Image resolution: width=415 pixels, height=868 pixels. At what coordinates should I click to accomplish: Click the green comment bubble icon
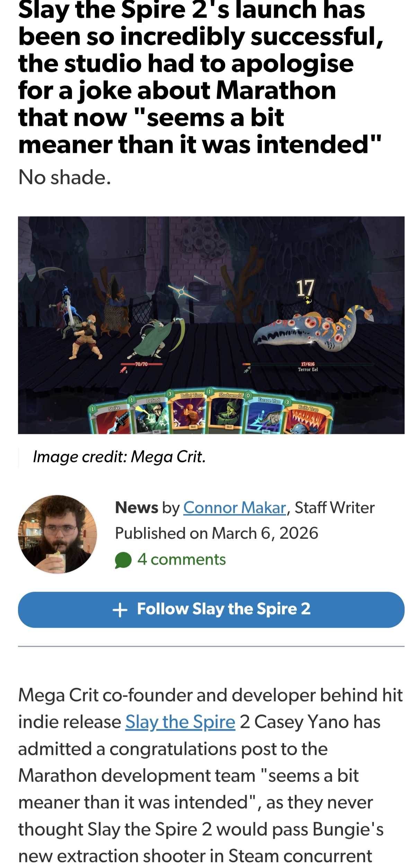tap(123, 560)
